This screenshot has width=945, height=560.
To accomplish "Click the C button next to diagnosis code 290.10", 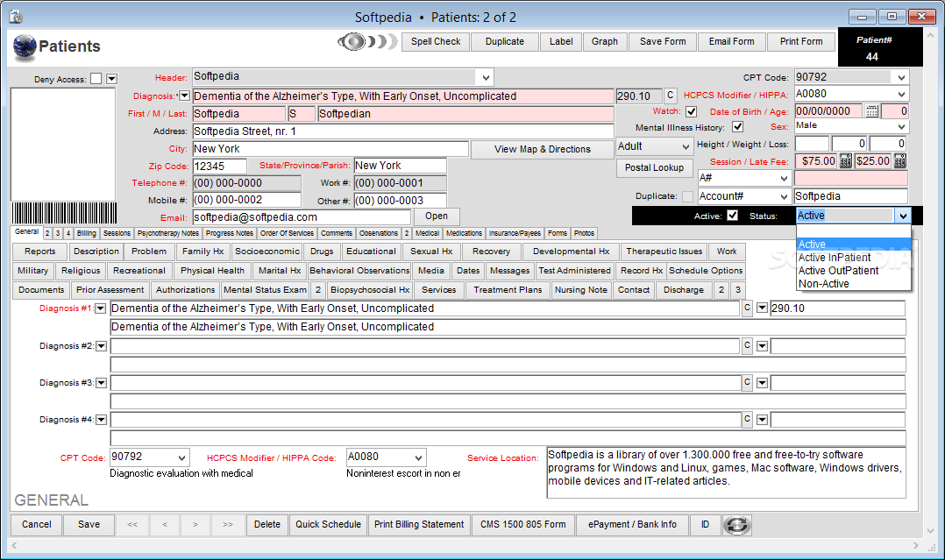I will (x=670, y=96).
